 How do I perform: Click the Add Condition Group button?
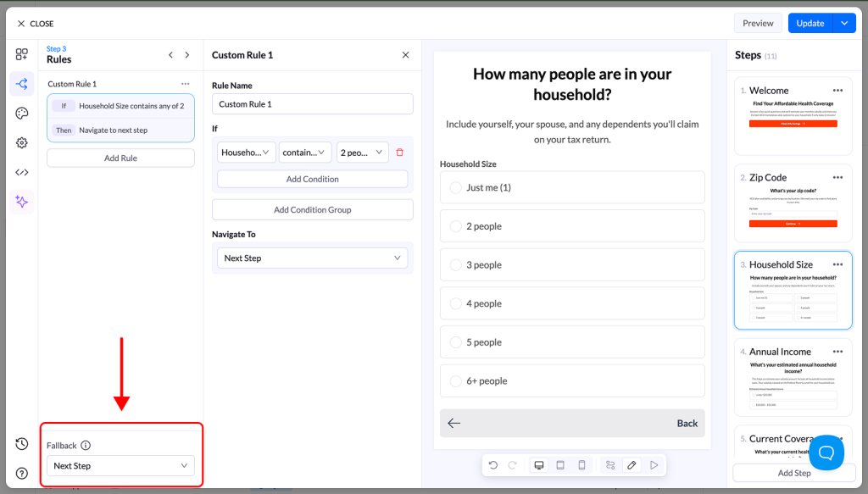[x=312, y=209]
